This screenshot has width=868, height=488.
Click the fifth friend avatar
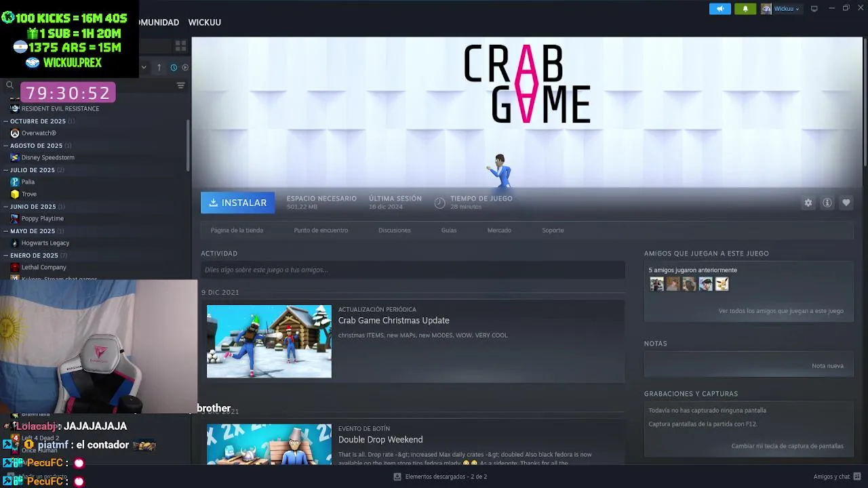tap(722, 284)
